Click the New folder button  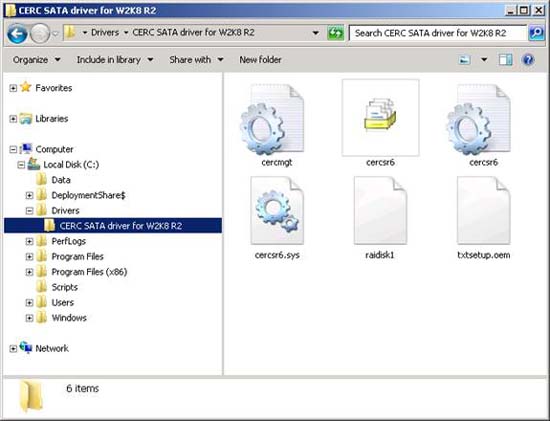[x=260, y=60]
